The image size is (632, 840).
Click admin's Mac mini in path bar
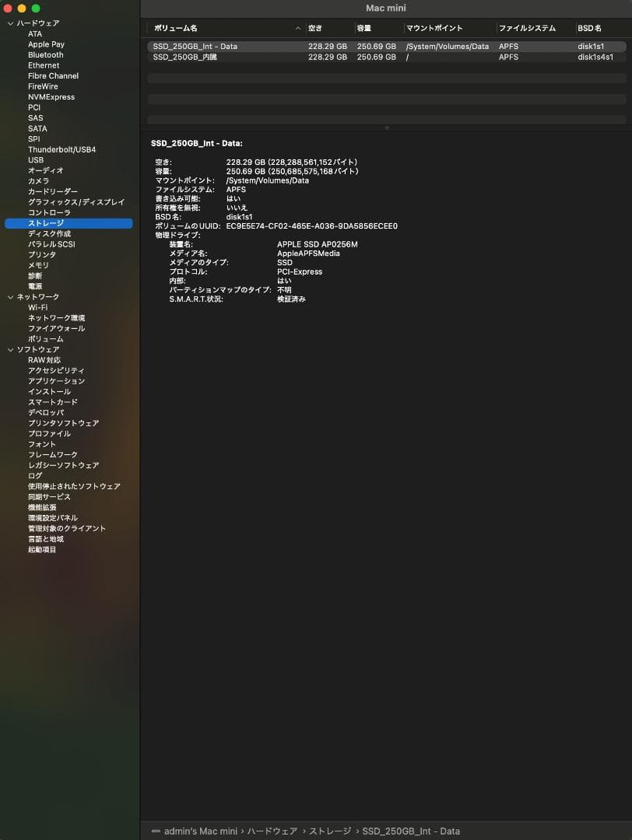(201, 831)
